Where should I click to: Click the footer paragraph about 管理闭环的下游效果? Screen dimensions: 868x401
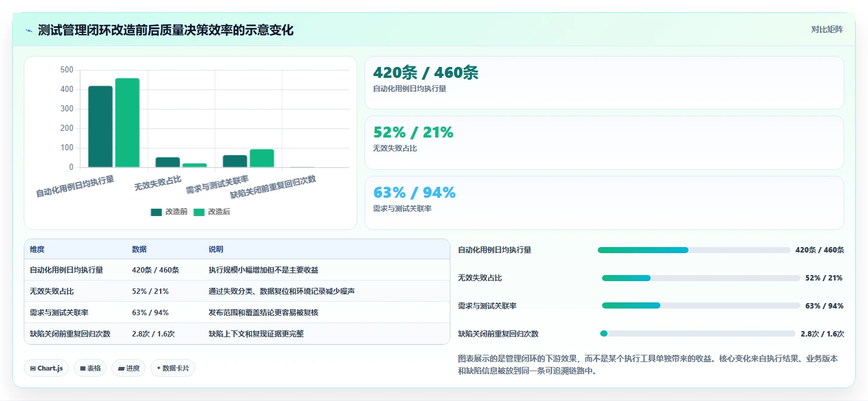(x=648, y=364)
